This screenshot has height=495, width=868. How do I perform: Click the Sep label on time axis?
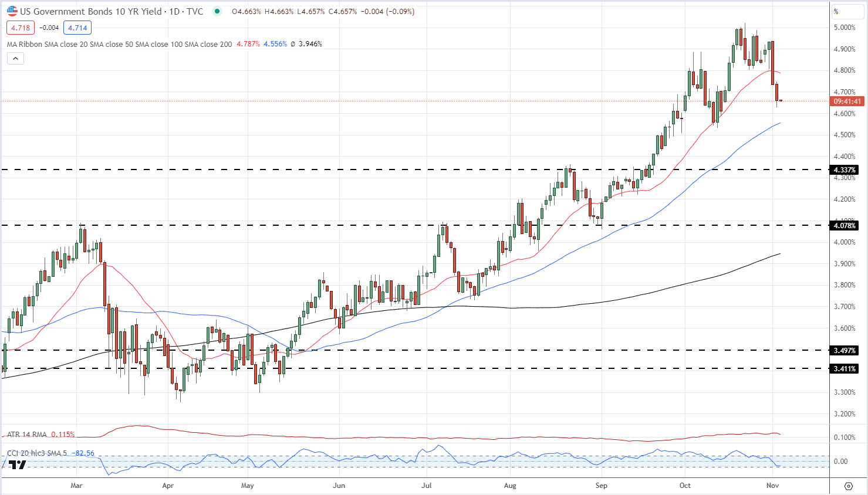point(601,486)
